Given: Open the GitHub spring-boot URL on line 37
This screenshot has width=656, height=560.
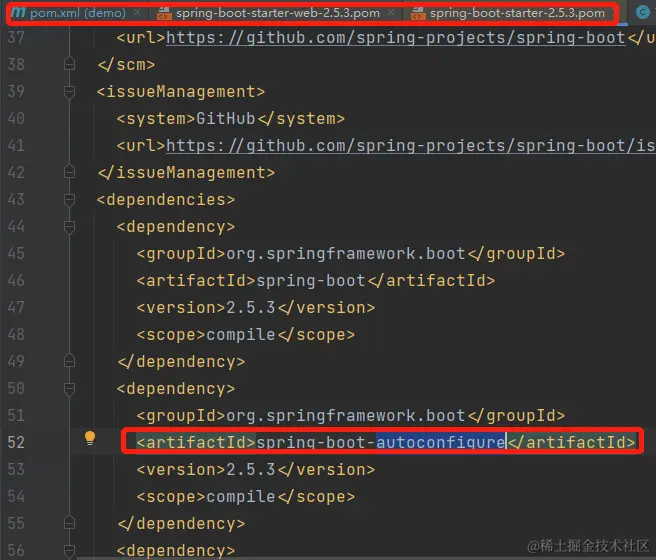Looking at the screenshot, I should click(395, 38).
